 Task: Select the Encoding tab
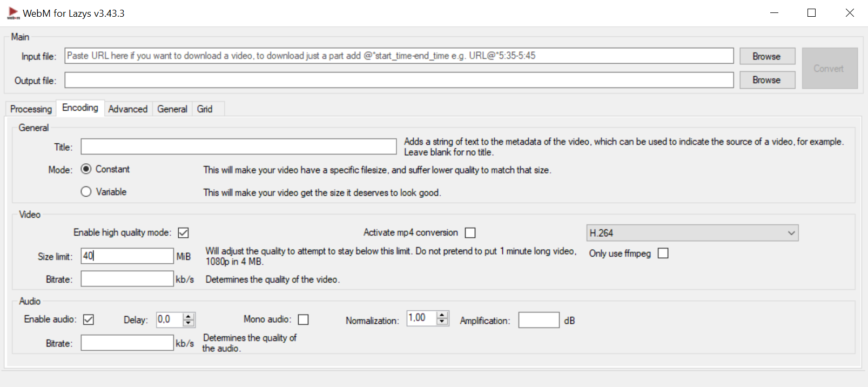80,108
